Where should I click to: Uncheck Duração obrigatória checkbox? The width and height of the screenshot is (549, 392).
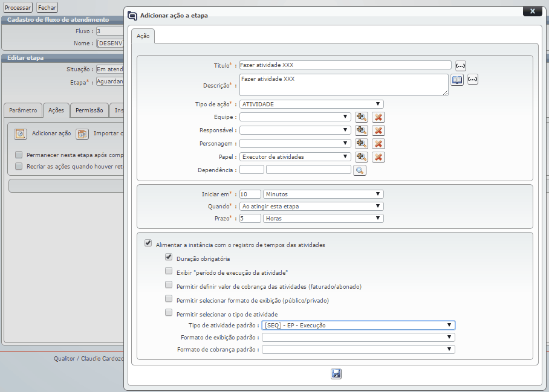click(169, 257)
